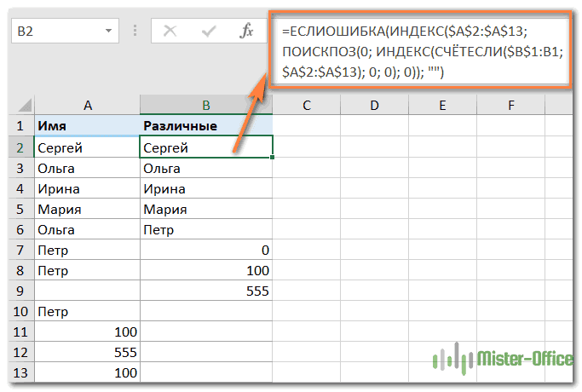Click header cell Различные in B1
The width and height of the screenshot is (582, 392).
tap(205, 126)
